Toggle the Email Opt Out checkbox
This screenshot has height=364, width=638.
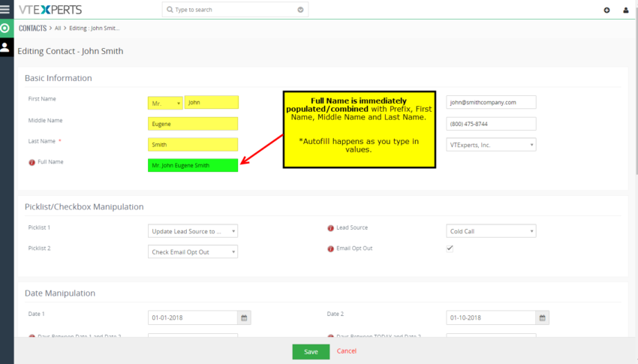450,248
